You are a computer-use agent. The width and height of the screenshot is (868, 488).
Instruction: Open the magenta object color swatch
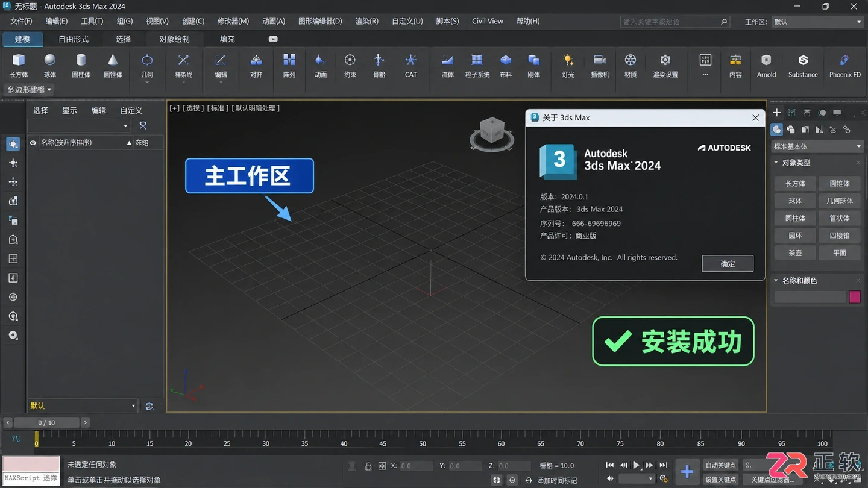pyautogui.click(x=855, y=297)
